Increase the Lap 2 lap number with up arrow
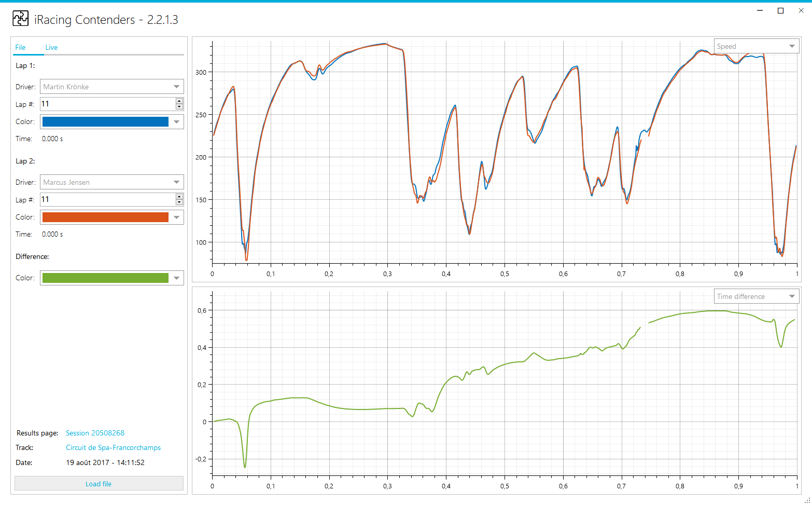The width and height of the screenshot is (812, 505). pyautogui.click(x=179, y=196)
